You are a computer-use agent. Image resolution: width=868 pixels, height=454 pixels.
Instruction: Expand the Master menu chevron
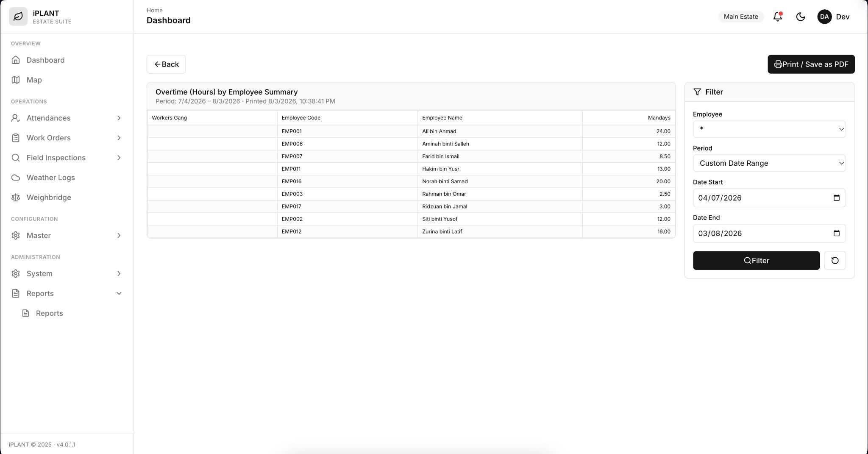click(119, 236)
